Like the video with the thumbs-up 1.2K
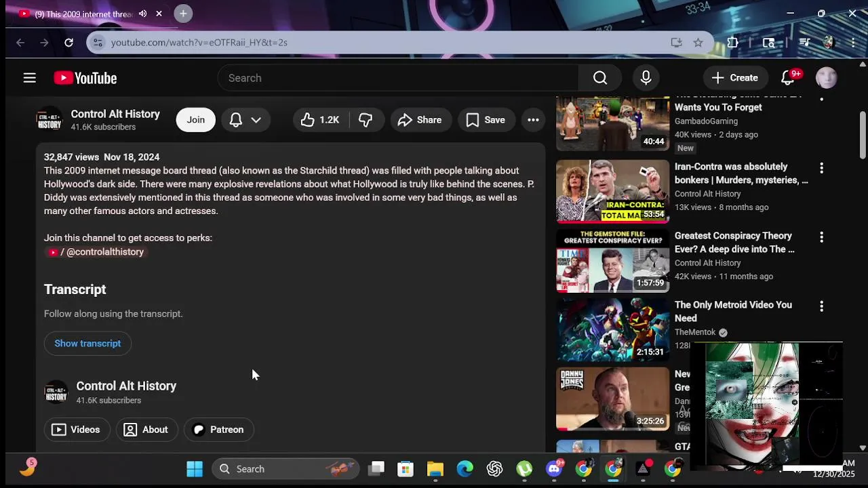868x488 pixels. [x=321, y=120]
